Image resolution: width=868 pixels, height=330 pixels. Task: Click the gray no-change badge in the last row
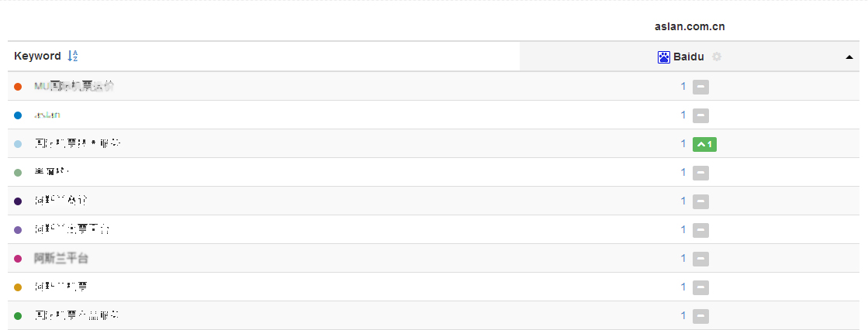700,316
